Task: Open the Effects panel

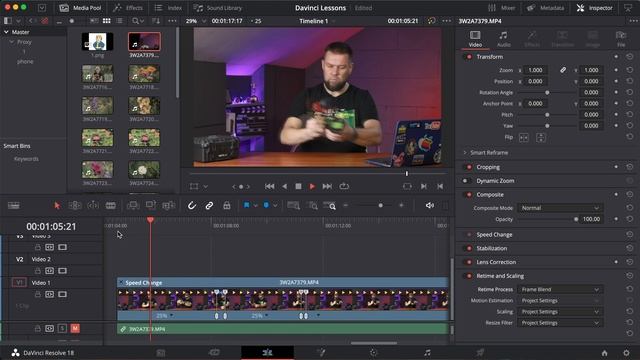Action: pyautogui.click(x=128, y=8)
